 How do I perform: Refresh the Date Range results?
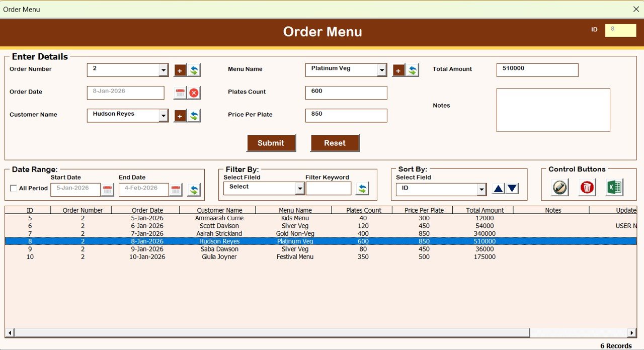(196, 189)
